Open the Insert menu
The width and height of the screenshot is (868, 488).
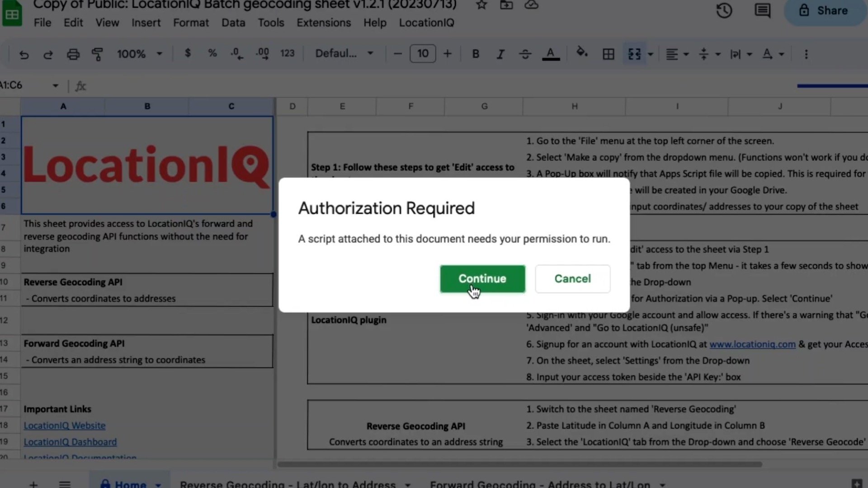click(146, 23)
